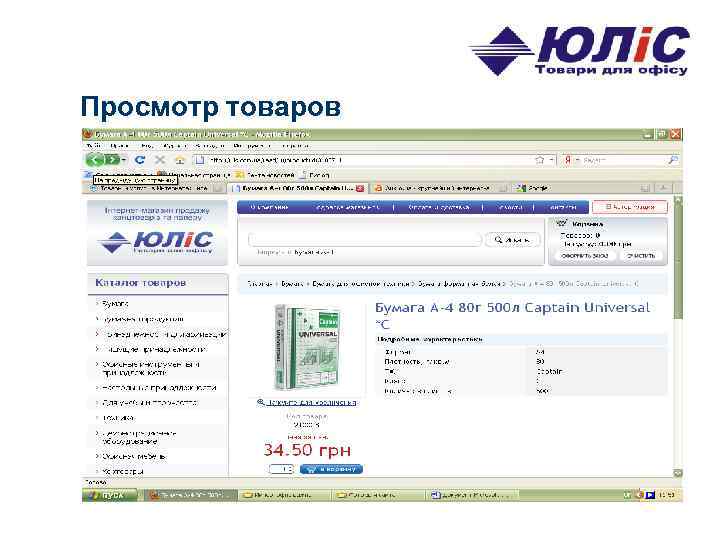
Task: Open the Bookmarks (Закладки) menu
Action: [209, 146]
